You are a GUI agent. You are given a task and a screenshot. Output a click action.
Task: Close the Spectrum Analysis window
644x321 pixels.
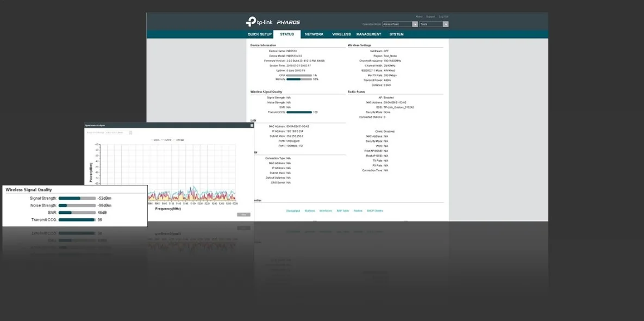[x=252, y=125]
